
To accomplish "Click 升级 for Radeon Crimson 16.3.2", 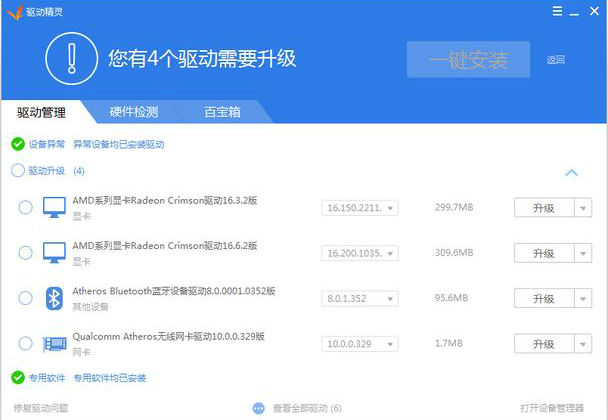I will click(544, 208).
